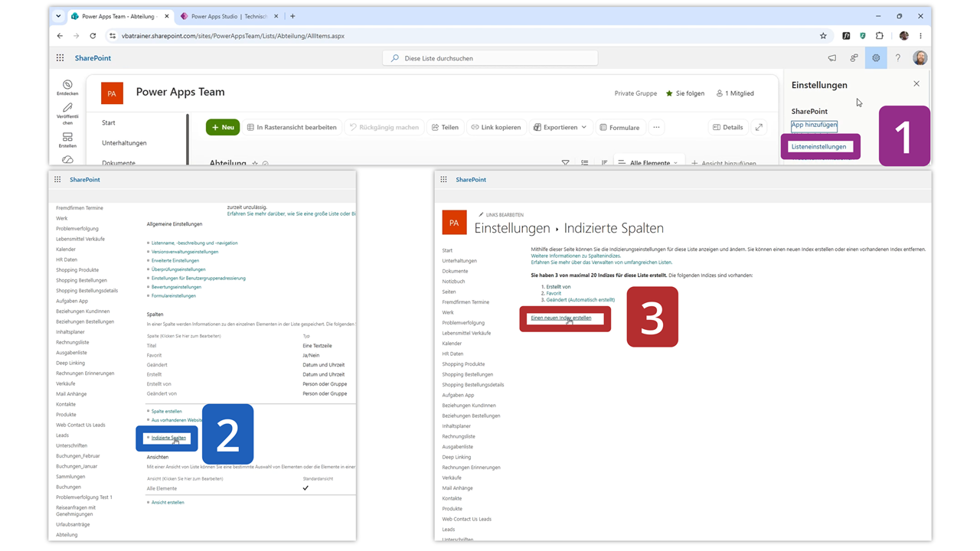Open the SharePoint app launcher waffle

60,58
